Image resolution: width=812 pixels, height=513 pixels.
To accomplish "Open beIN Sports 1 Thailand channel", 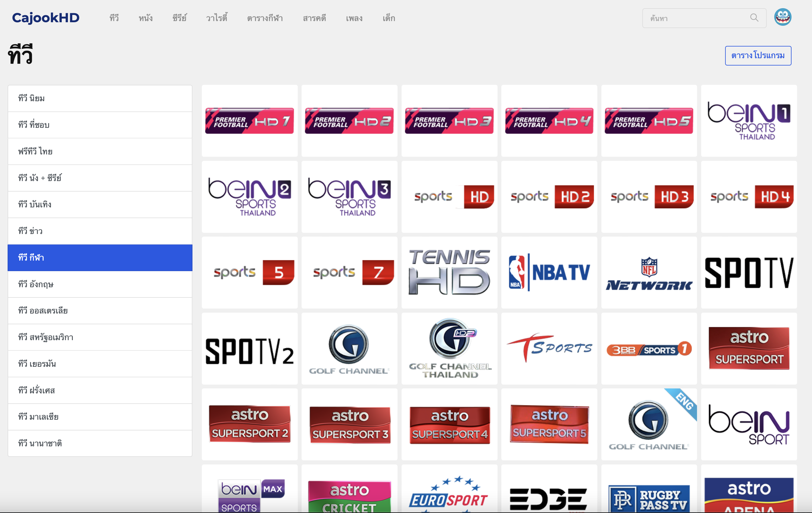I will 749,121.
